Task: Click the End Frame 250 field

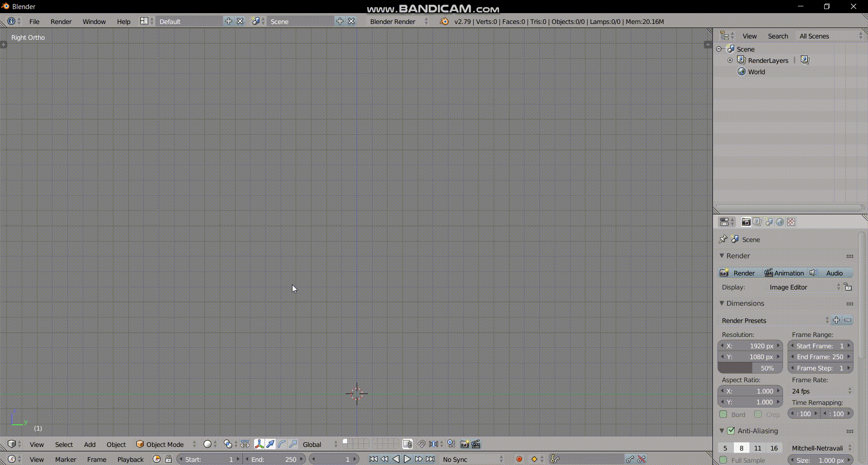Action: 821,357
